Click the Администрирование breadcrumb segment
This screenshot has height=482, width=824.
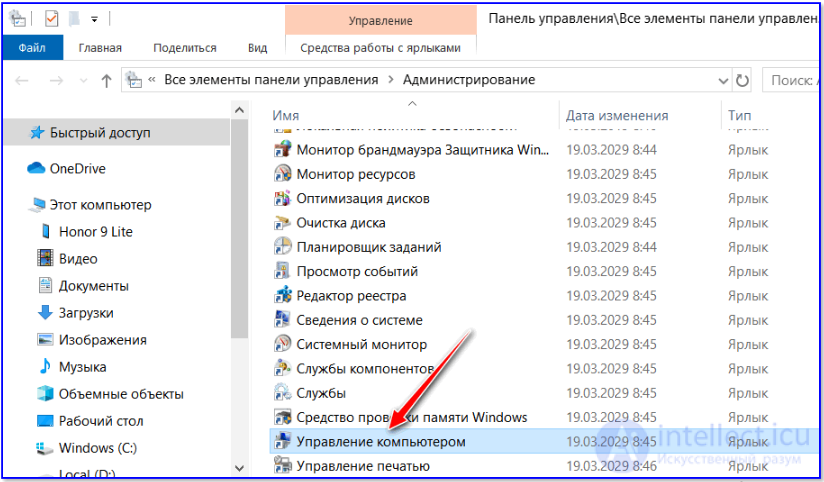469,80
